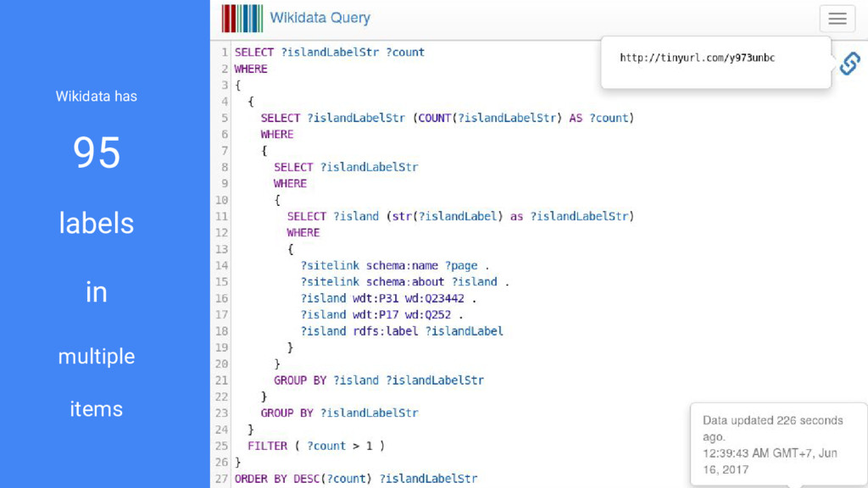The height and width of the screenshot is (488, 868).
Task: Click the WHERE keyword on line 6
Action: 277,135
